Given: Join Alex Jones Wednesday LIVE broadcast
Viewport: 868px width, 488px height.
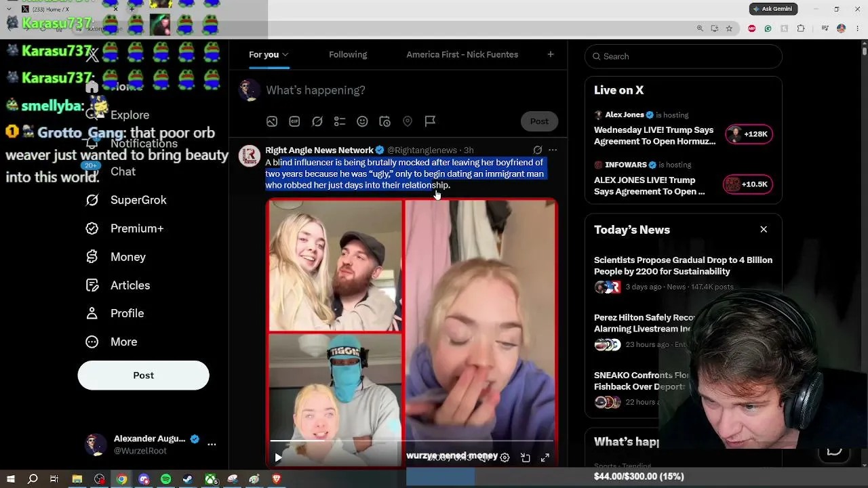Looking at the screenshot, I should pyautogui.click(x=654, y=136).
